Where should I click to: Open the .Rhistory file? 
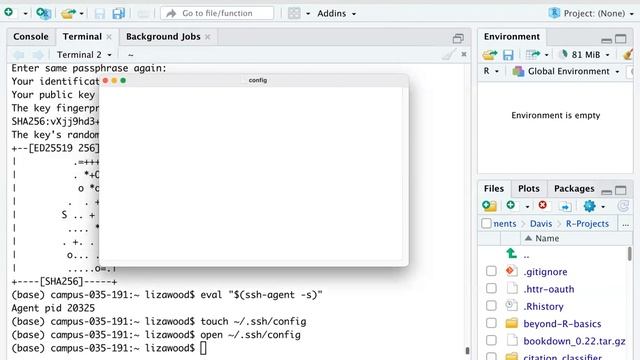coord(543,307)
